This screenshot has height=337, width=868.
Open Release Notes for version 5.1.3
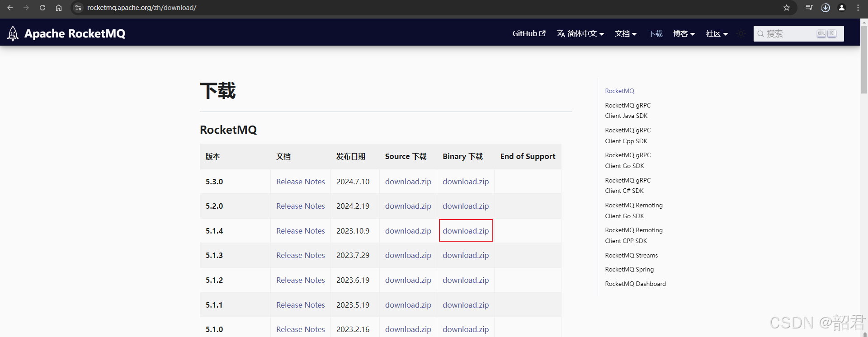[x=301, y=255]
